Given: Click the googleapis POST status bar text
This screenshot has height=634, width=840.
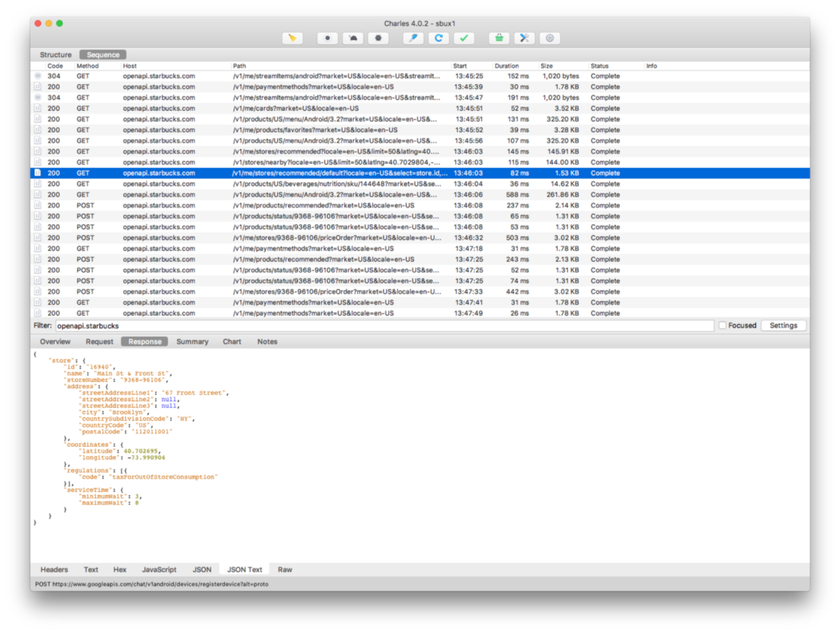Looking at the screenshot, I should tap(151, 584).
